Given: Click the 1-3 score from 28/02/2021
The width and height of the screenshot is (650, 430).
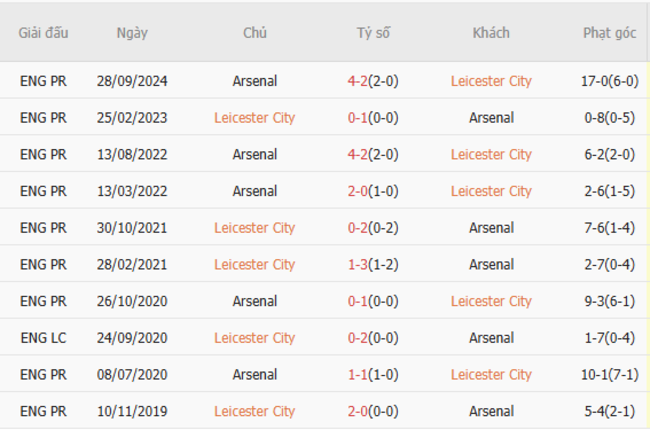Looking at the screenshot, I should 360,264.
